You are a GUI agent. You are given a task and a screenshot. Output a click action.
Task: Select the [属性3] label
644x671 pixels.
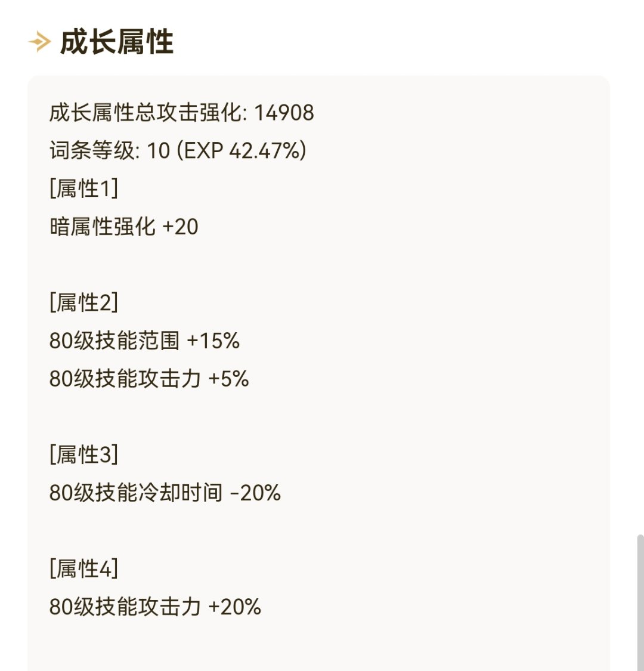click(84, 454)
